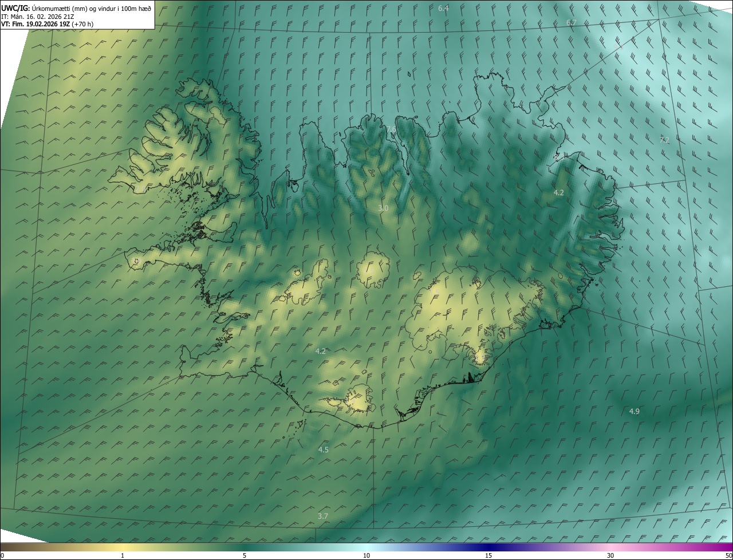Click the colorbar tick label 15
This screenshot has width=733, height=560.
[488, 556]
